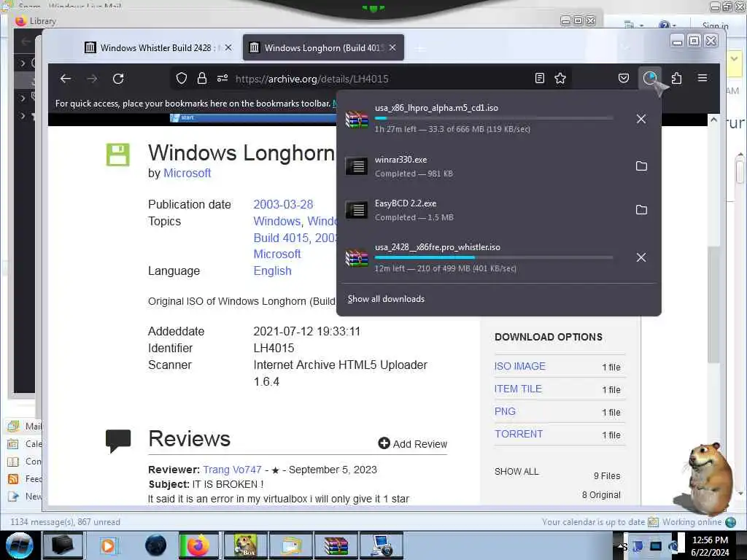Open publication date 2003-03-28 link
747x560 pixels.
point(283,204)
